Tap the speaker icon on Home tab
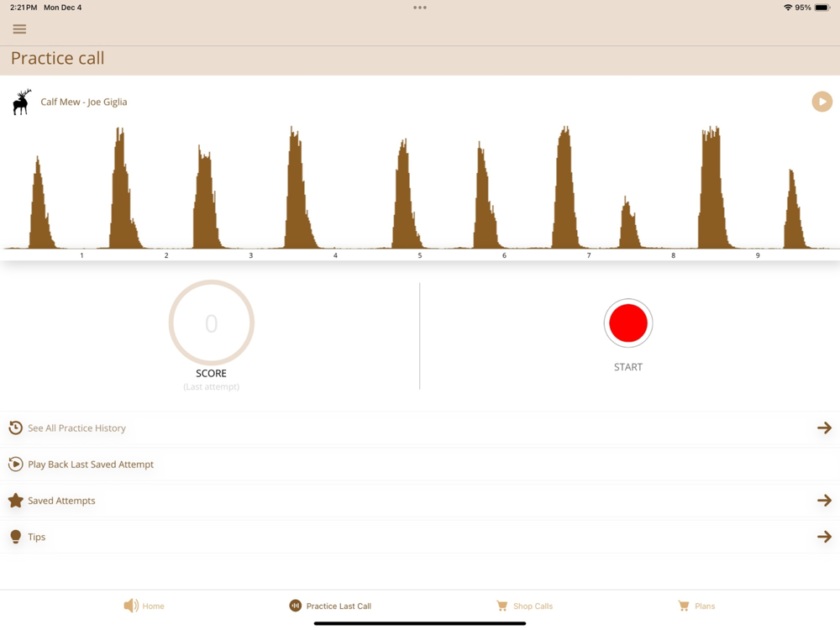The image size is (840, 630). (131, 606)
